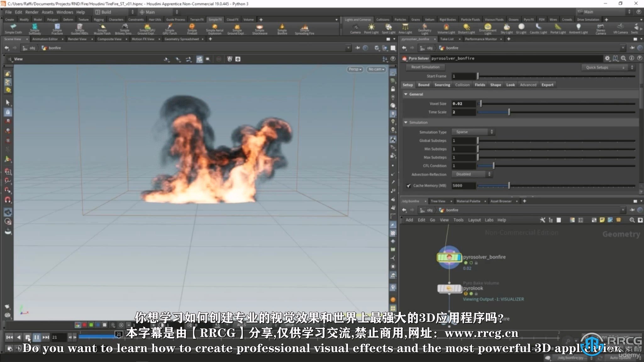
Task: Pause the simulation playback
Action: click(36, 337)
